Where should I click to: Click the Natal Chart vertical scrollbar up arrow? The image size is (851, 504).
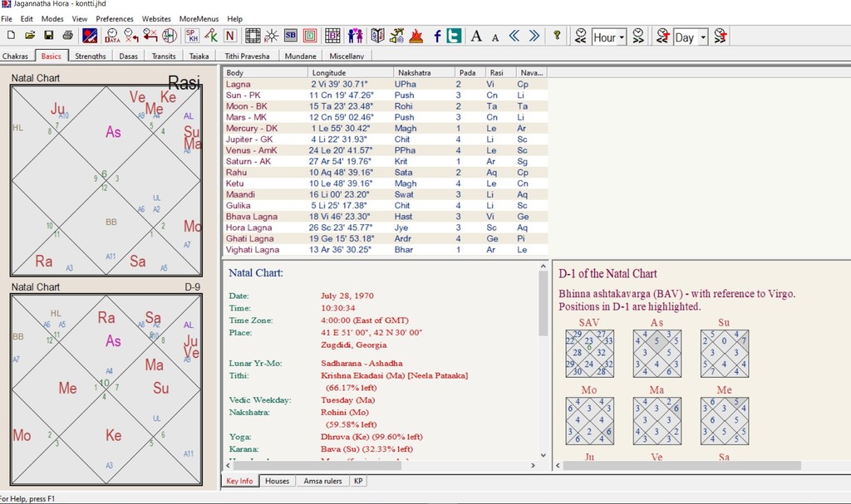click(x=543, y=267)
